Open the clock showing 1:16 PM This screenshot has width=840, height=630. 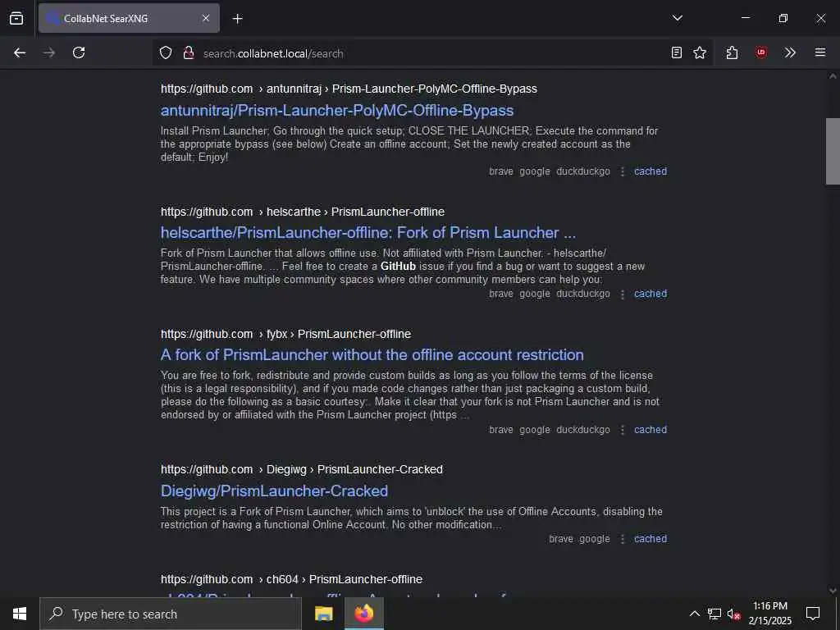tap(769, 614)
